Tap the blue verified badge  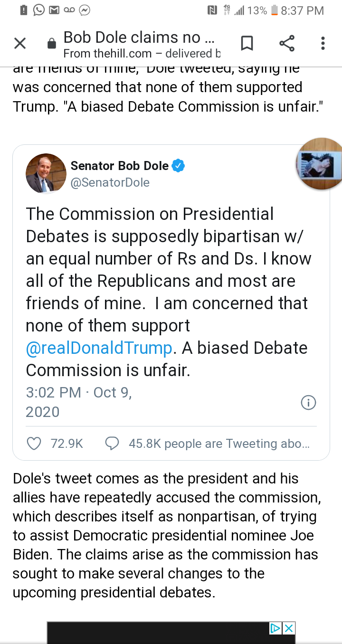178,166
